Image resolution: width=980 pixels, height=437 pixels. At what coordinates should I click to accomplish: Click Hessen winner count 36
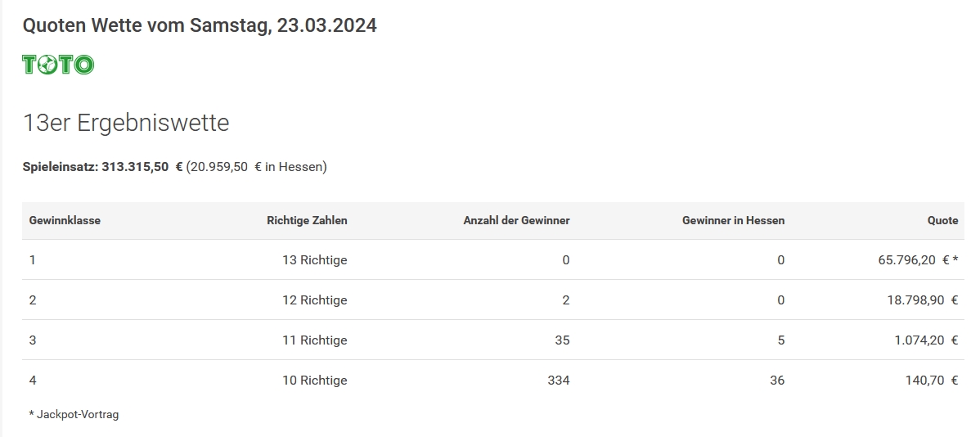pyautogui.click(x=777, y=380)
